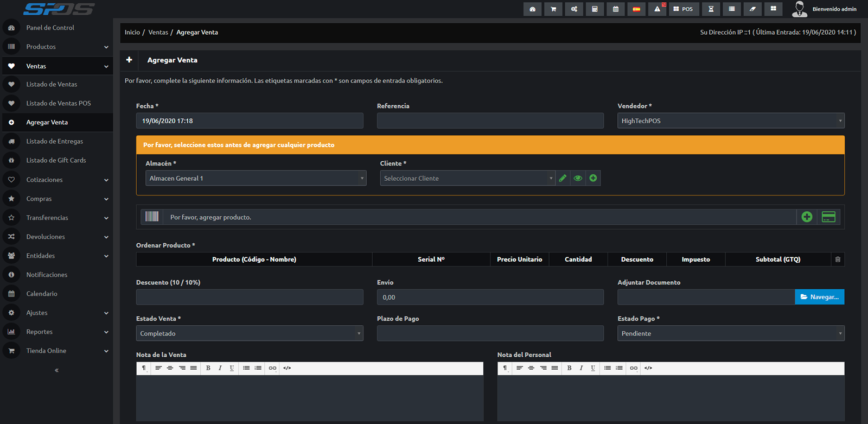Open Listado de Ventas POS in sidebar

pyautogui.click(x=59, y=103)
